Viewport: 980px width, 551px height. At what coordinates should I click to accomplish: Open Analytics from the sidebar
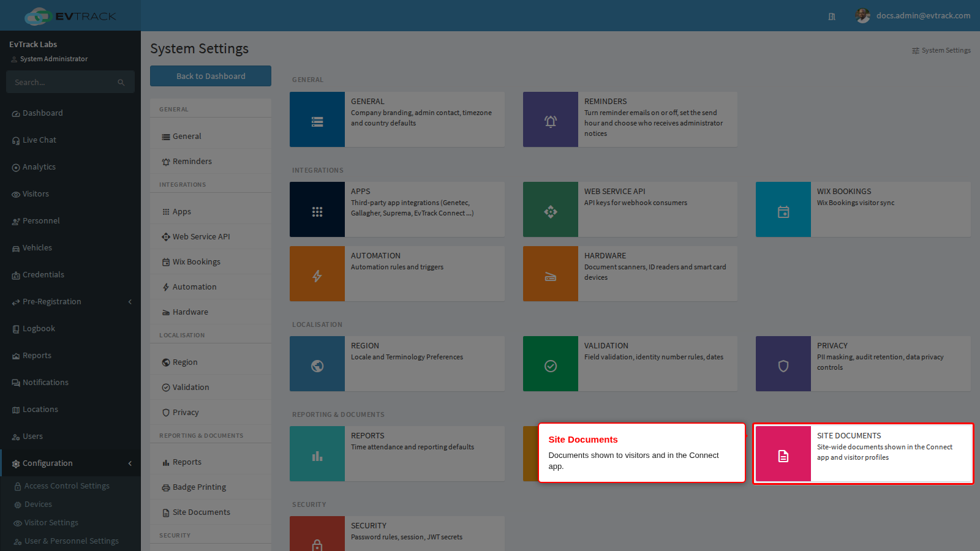pos(70,167)
